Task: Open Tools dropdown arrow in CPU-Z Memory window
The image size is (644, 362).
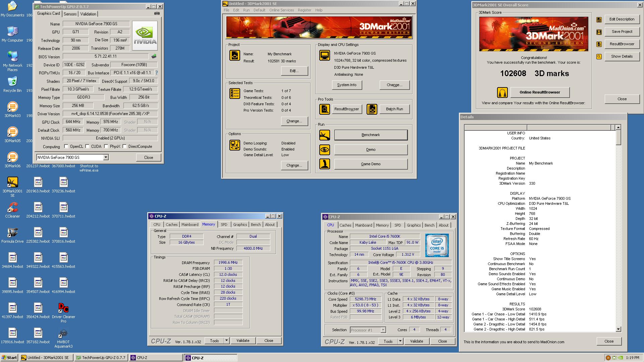Action: coord(226,341)
